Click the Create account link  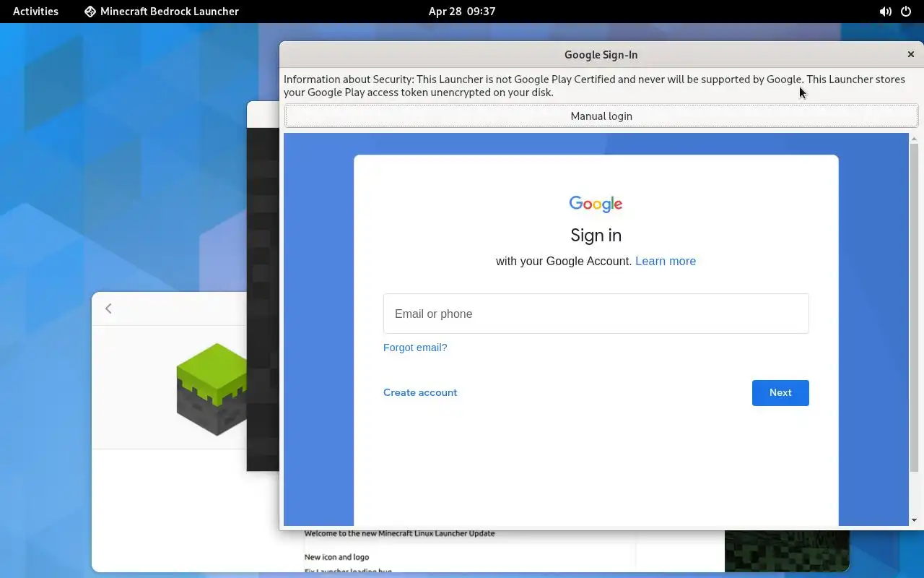[420, 392]
